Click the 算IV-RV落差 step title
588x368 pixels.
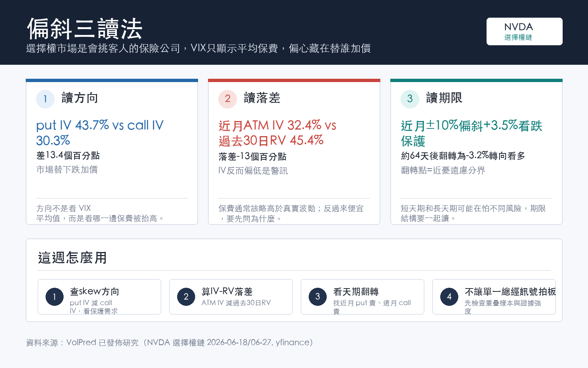point(227,291)
